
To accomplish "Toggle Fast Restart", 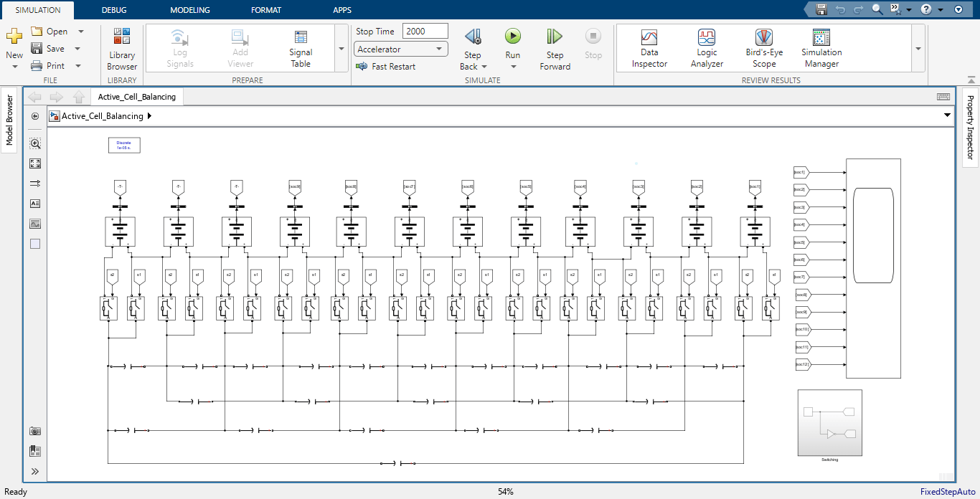I will 386,66.
